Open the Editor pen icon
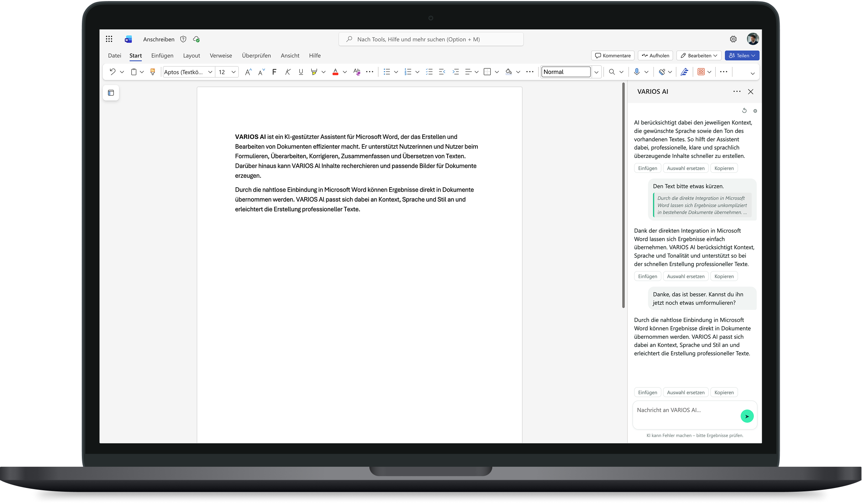Screen dimensions: 862x504 click(684, 72)
